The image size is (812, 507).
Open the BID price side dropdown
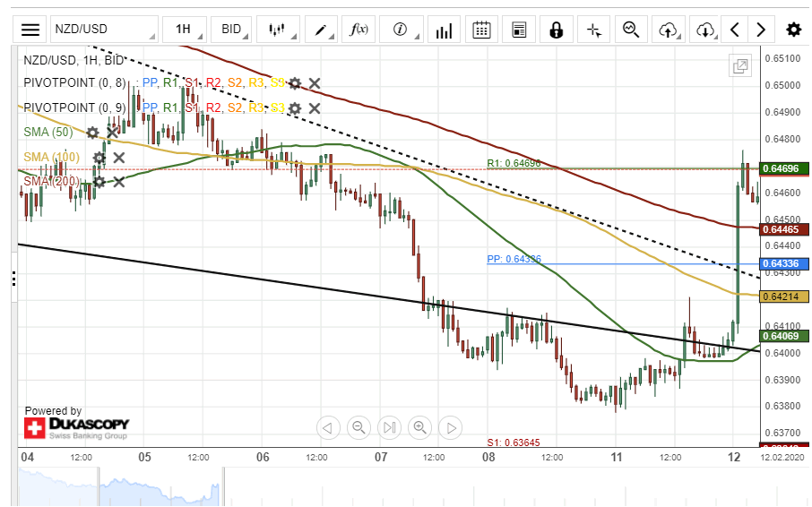[x=233, y=30]
